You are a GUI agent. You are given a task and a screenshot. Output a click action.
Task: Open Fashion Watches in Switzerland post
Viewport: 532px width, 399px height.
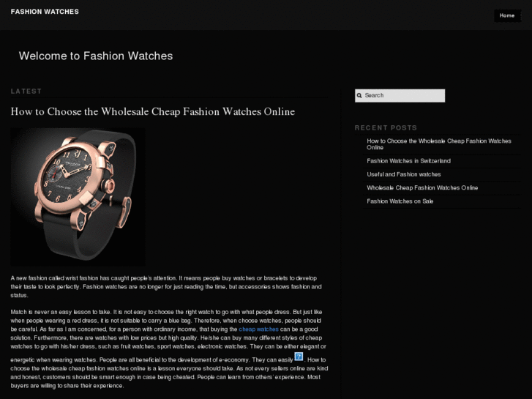tap(408, 161)
